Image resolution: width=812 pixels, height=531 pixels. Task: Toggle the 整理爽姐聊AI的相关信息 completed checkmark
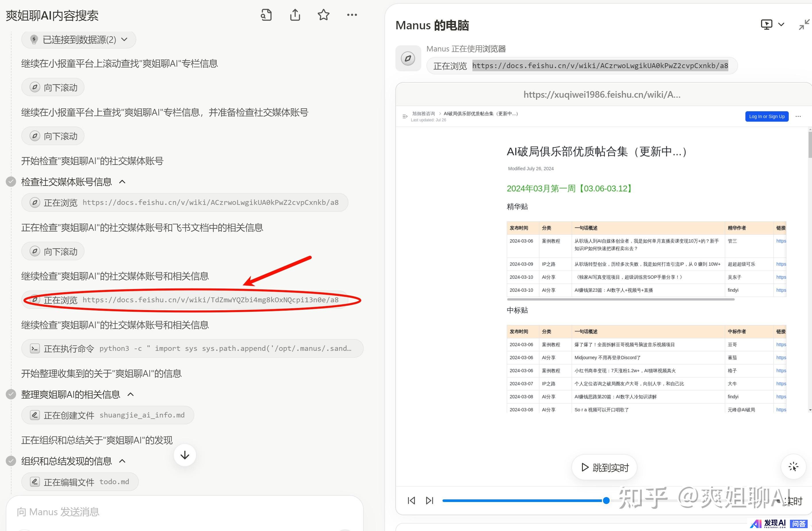point(11,395)
